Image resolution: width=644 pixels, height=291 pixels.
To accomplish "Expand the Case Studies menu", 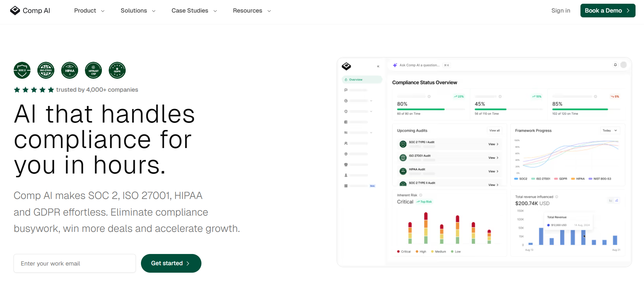I will tap(194, 11).
